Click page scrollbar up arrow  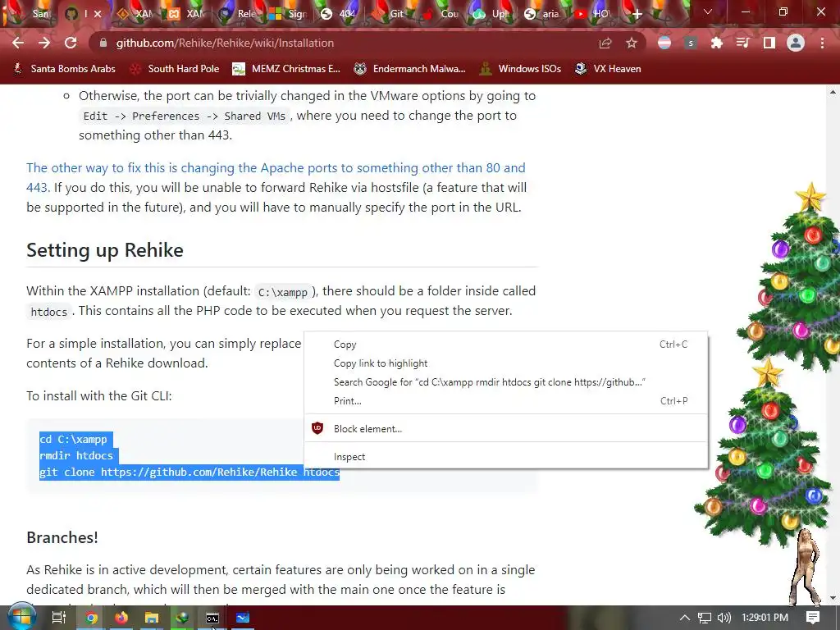(833, 92)
